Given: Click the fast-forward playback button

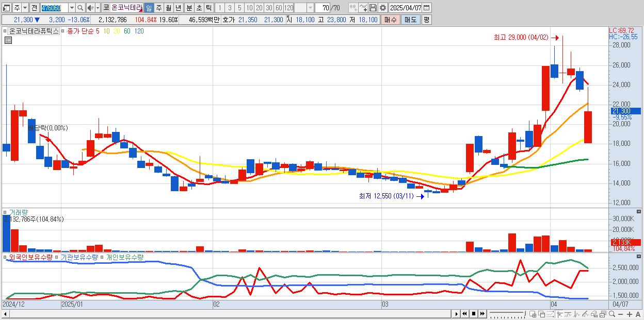Looking at the screenshot, I should click(x=482, y=314).
